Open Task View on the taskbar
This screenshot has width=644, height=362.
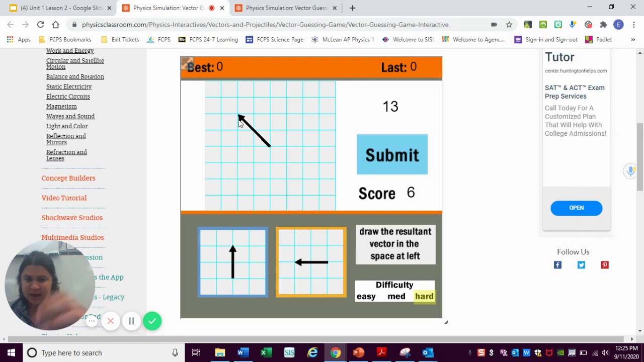196,352
